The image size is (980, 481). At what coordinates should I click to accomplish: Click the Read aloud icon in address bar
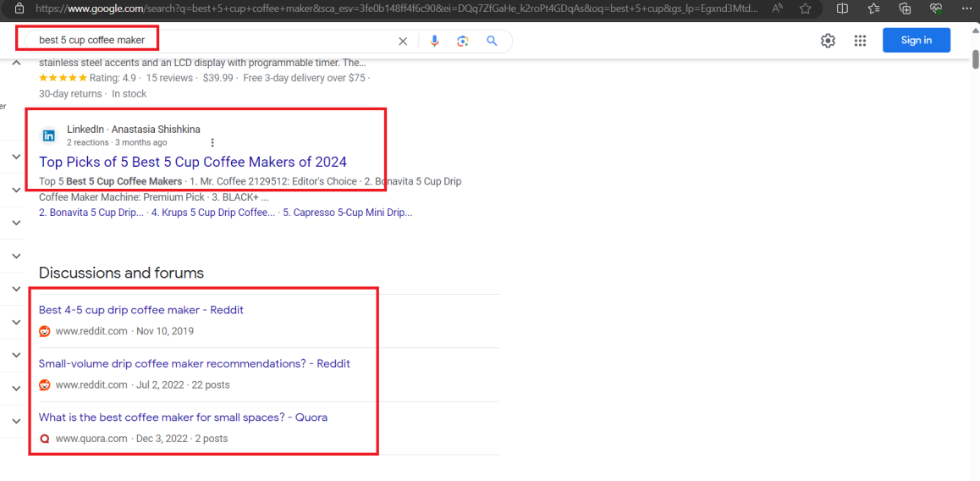(778, 8)
